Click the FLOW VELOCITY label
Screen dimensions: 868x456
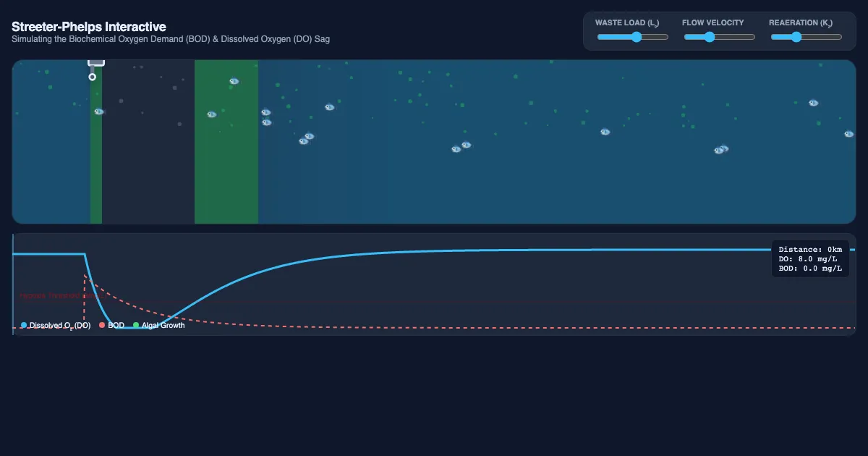point(712,23)
